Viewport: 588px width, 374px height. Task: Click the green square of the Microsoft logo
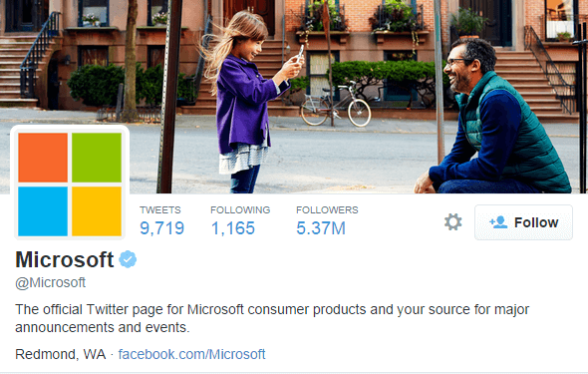pyautogui.click(x=97, y=158)
